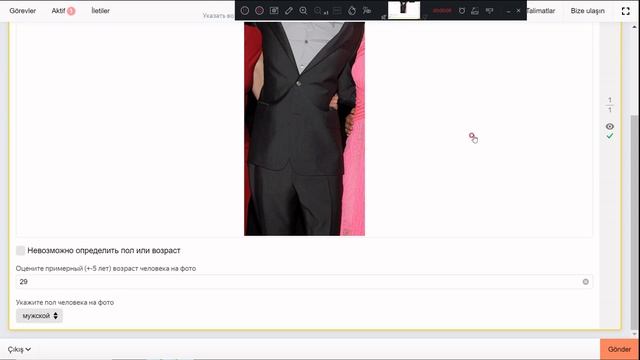The image size is (640, 360).
Task: Minimize the recorder toolbar
Action: click(x=508, y=11)
